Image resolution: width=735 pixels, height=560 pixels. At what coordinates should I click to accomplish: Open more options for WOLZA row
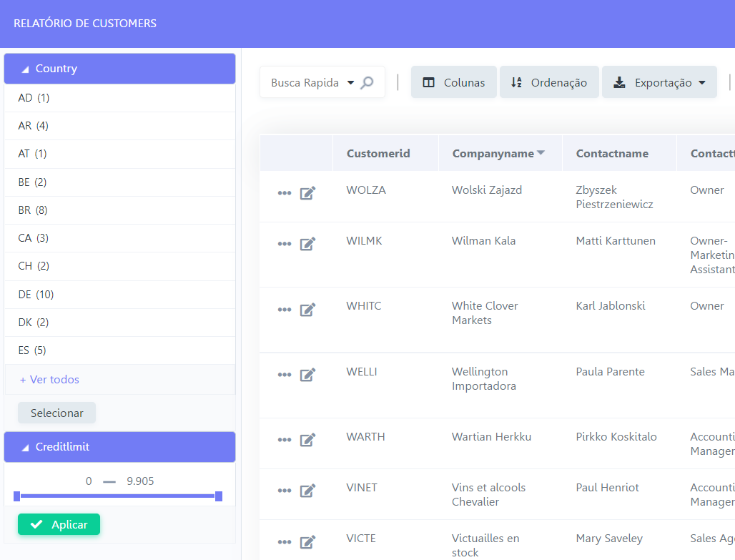pyautogui.click(x=285, y=193)
